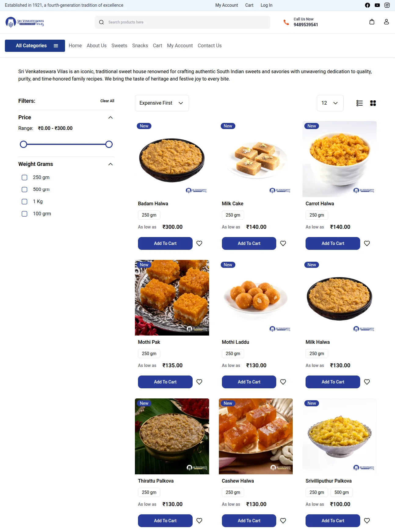The image size is (395, 532).
Task: Collapse the Price filter section
Action: pos(111,117)
